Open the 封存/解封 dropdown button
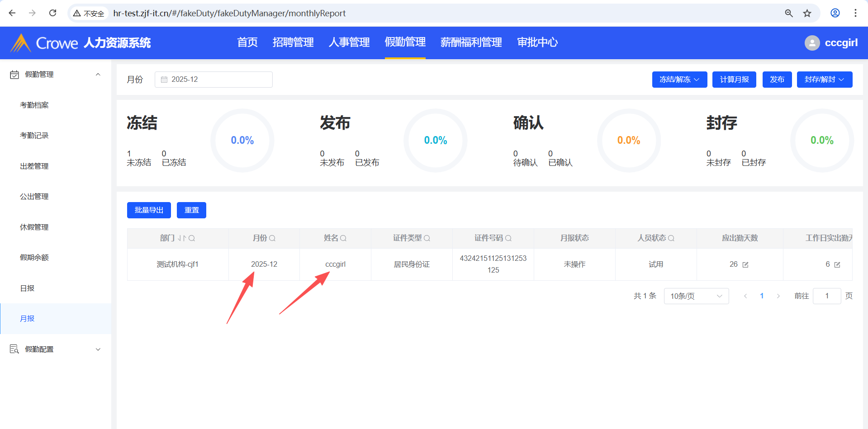 click(x=825, y=80)
